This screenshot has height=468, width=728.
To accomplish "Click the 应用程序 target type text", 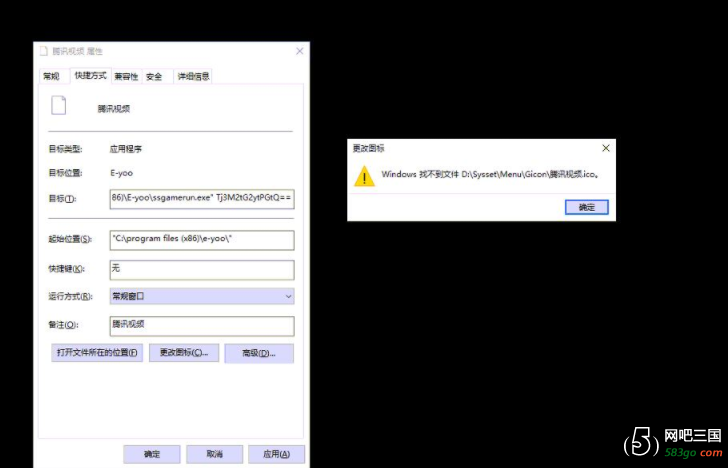I will pos(126,150).
